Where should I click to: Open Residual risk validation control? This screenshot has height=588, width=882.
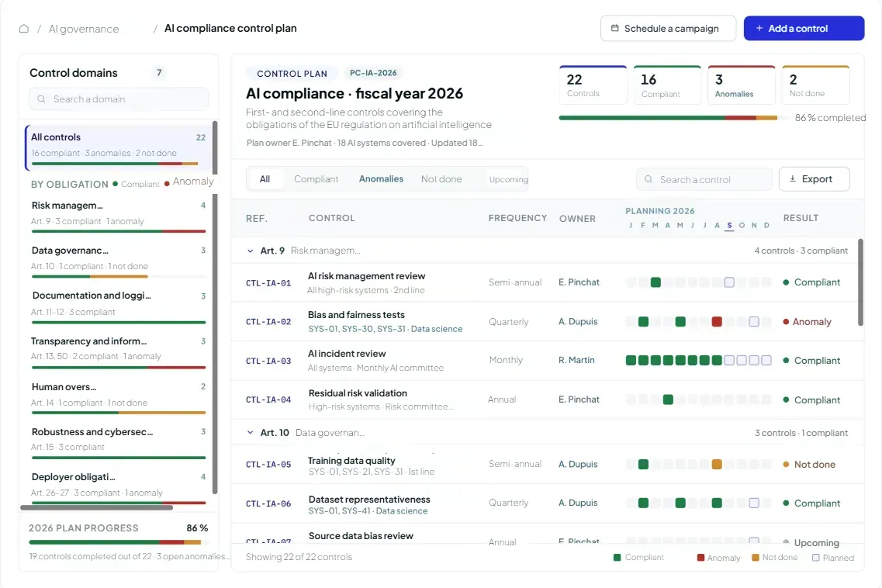[357, 393]
